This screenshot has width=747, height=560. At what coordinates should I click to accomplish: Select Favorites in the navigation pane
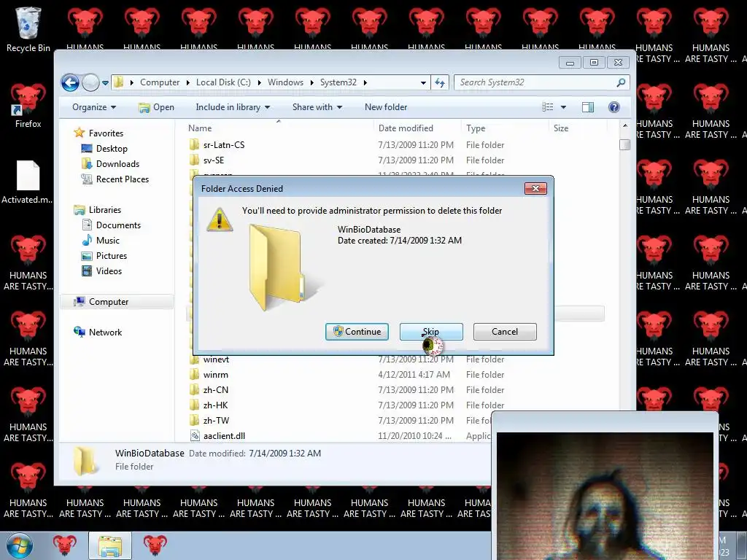click(98, 133)
